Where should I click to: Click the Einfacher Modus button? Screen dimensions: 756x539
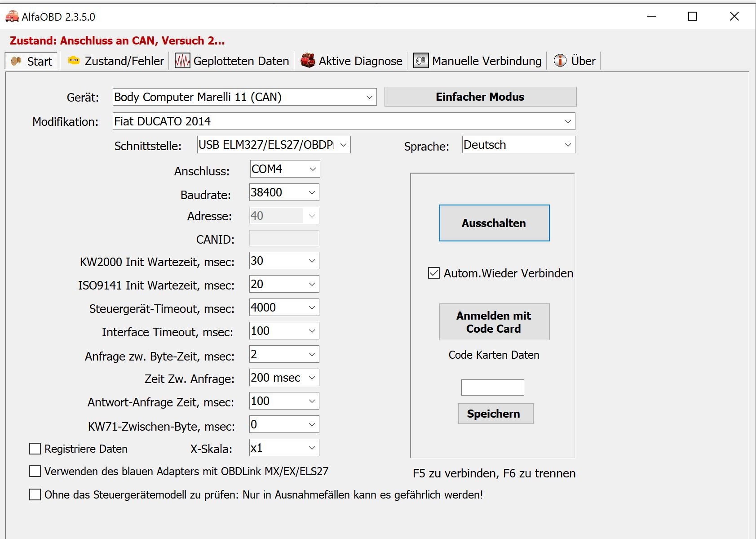[x=480, y=97]
